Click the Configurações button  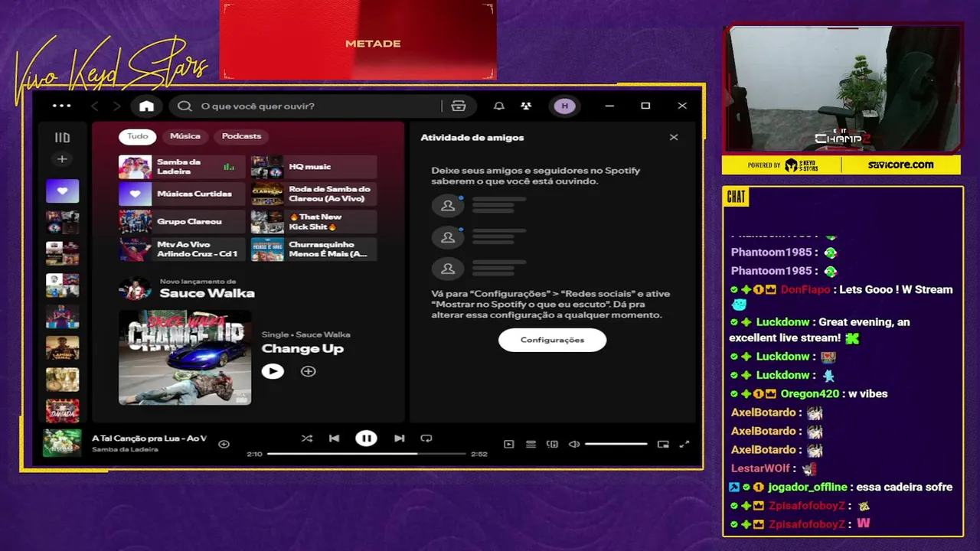click(552, 340)
